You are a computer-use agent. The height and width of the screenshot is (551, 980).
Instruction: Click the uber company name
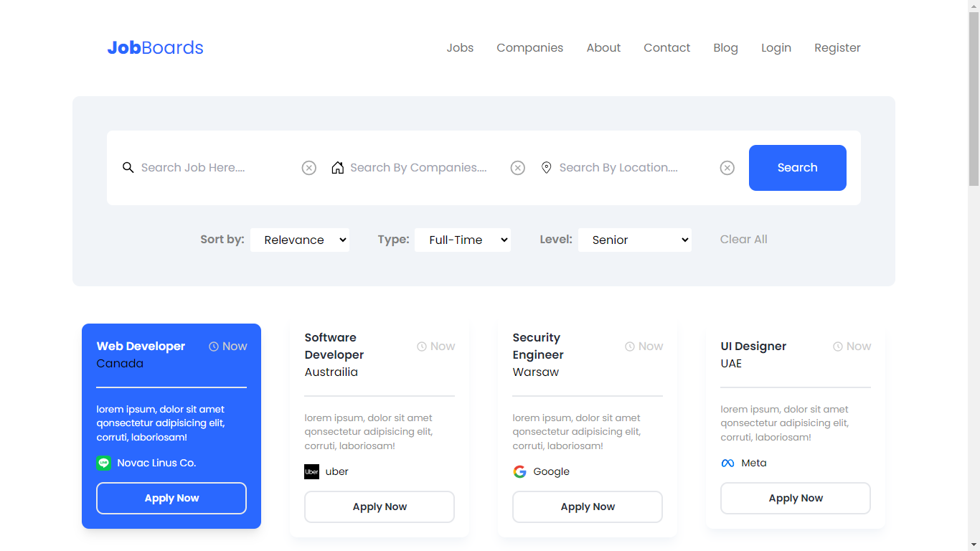point(336,472)
